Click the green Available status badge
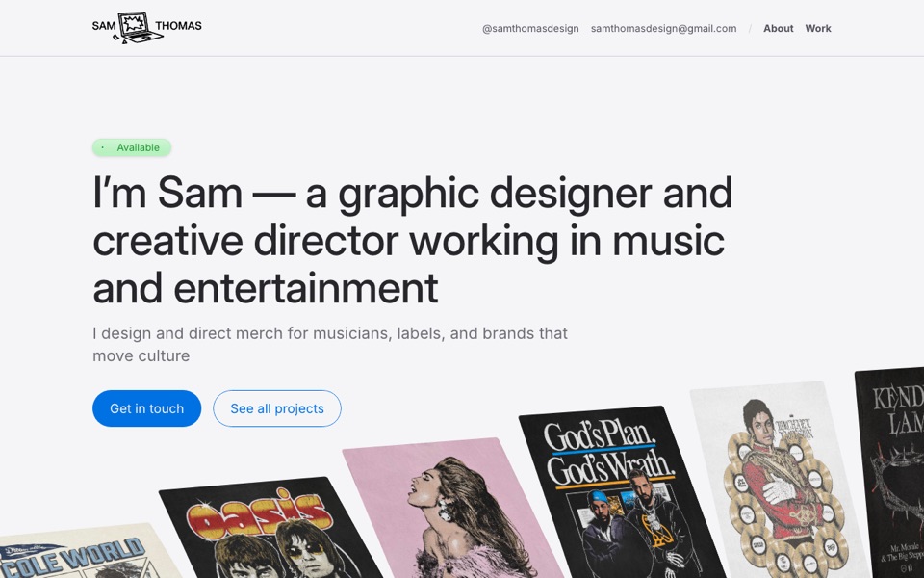Viewport: 924px width, 578px height. point(132,147)
